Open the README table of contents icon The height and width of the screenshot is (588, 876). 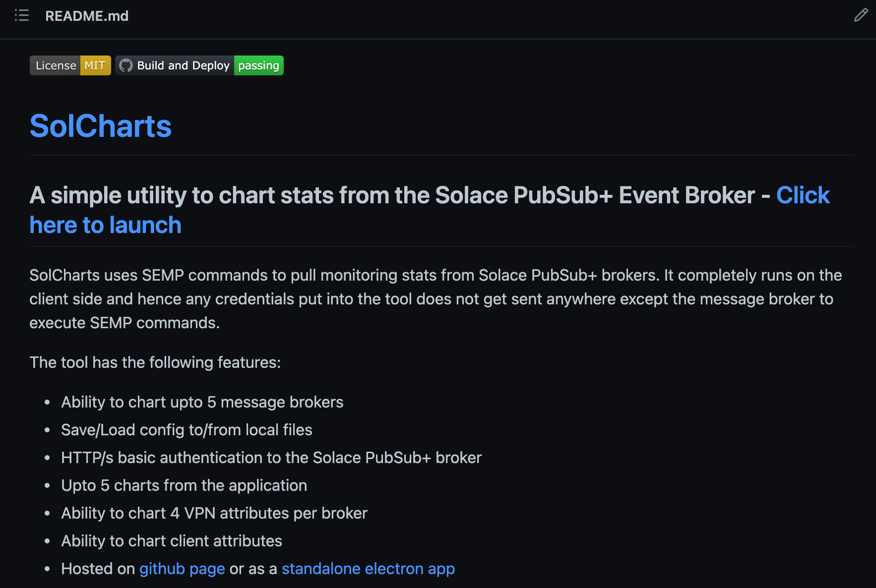click(x=22, y=15)
